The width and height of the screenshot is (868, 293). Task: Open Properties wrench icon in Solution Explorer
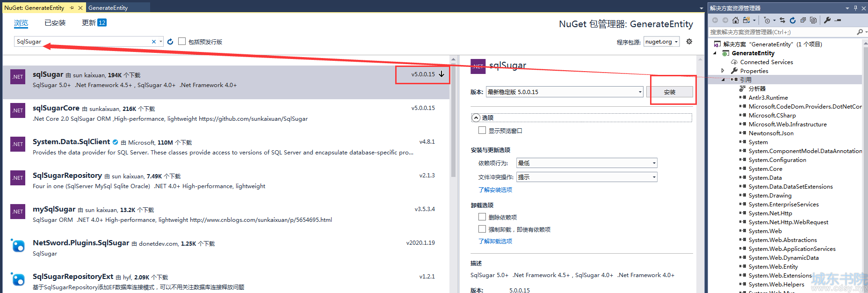827,20
